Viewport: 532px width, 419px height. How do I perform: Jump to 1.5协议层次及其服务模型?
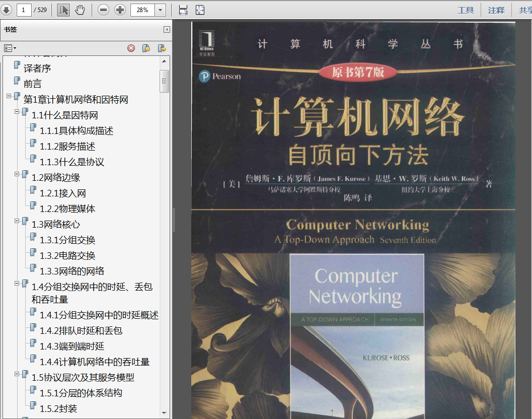point(83,378)
